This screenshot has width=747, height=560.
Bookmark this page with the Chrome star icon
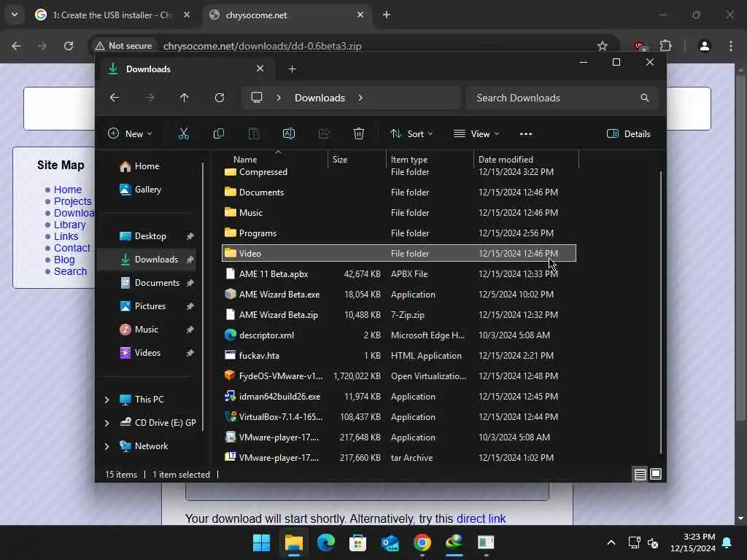[602, 46]
